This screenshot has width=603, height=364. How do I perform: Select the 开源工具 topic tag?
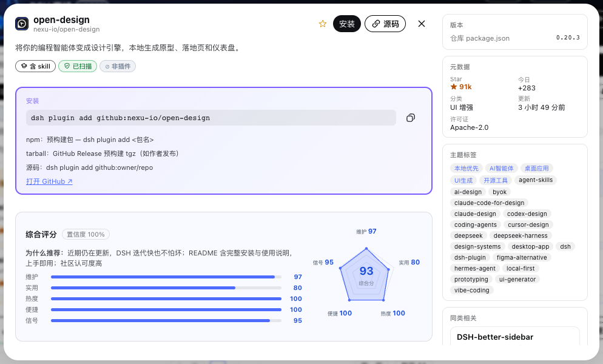tap(496, 180)
